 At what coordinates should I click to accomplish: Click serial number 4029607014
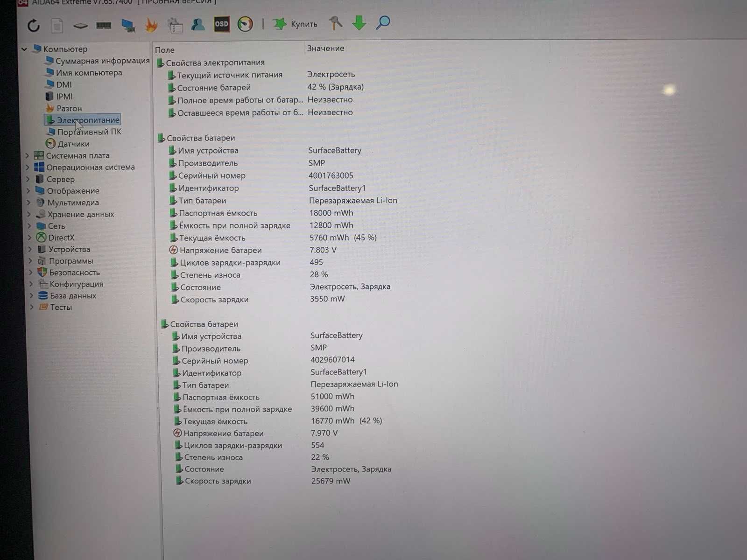[332, 360]
